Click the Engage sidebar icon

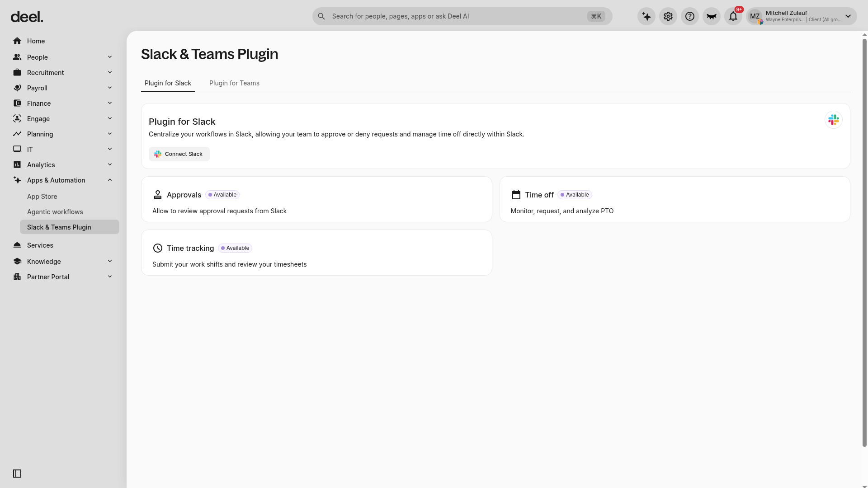coord(17,118)
